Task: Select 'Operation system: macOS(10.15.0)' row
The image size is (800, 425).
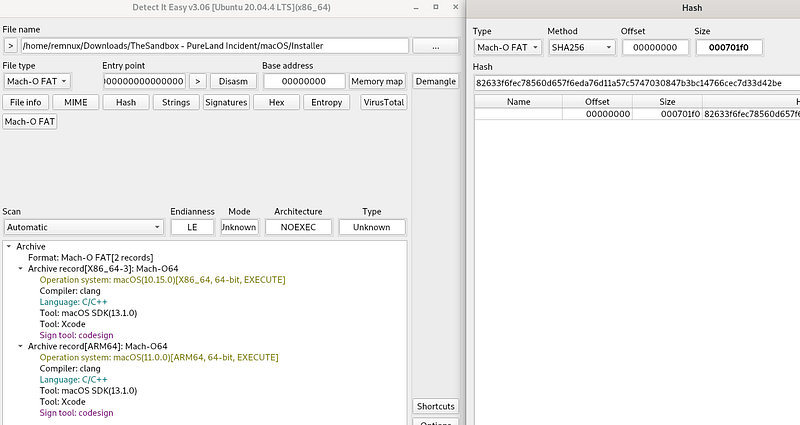Action: [162, 280]
